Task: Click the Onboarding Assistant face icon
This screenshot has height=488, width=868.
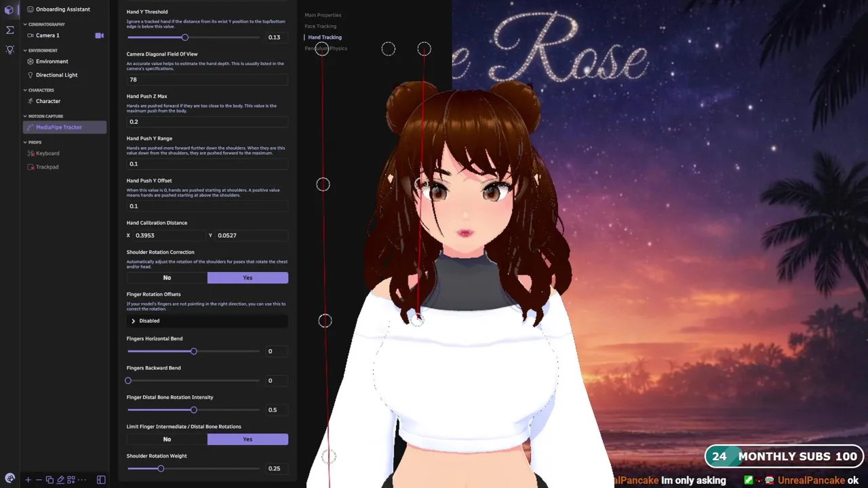Action: (x=30, y=9)
